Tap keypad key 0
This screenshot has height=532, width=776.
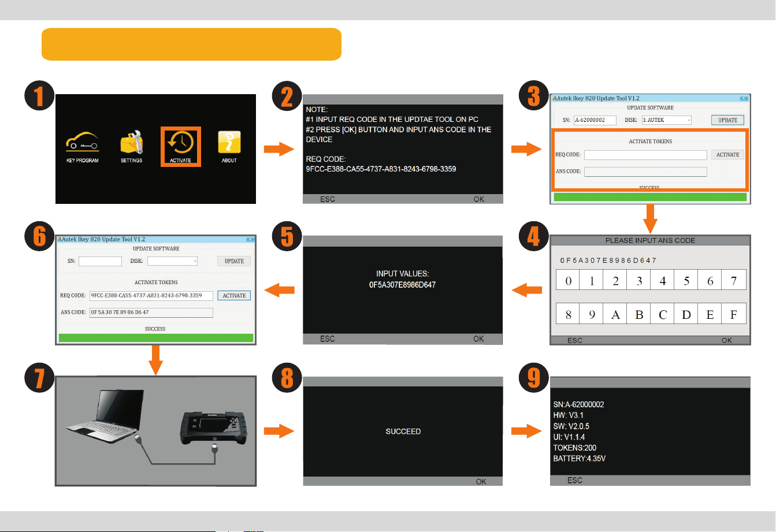(x=568, y=280)
